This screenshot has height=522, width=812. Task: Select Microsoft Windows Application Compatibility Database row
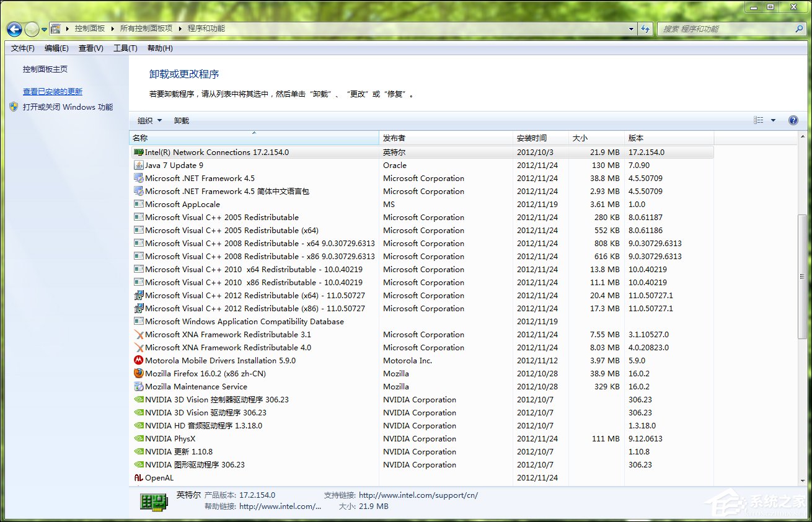(421, 321)
